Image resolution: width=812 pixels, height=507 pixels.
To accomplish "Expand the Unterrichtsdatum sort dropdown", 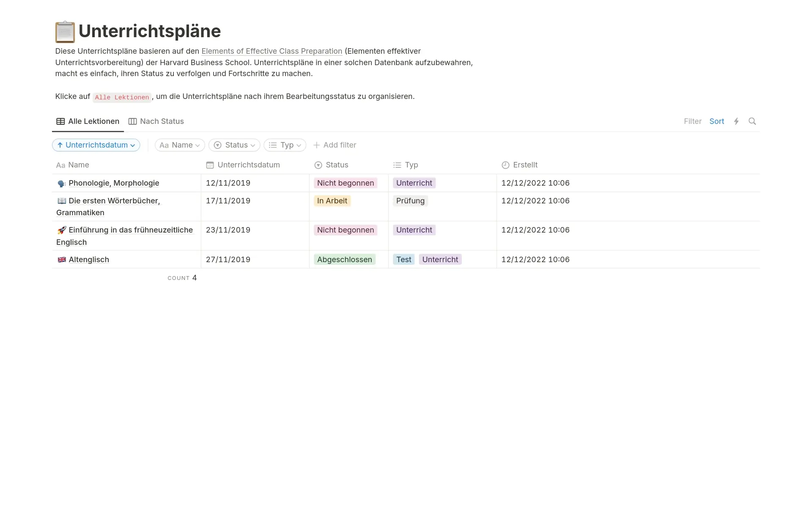I will (96, 145).
